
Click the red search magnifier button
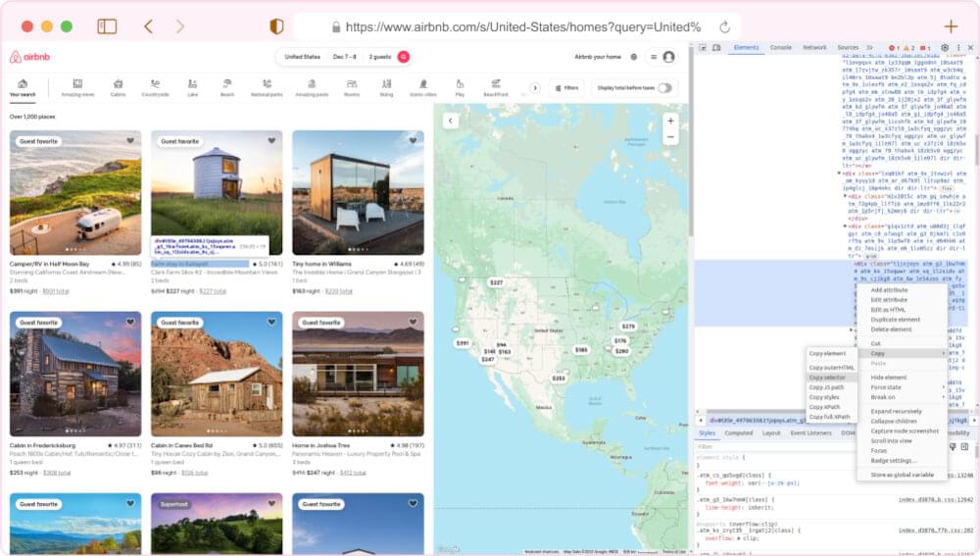tap(404, 57)
